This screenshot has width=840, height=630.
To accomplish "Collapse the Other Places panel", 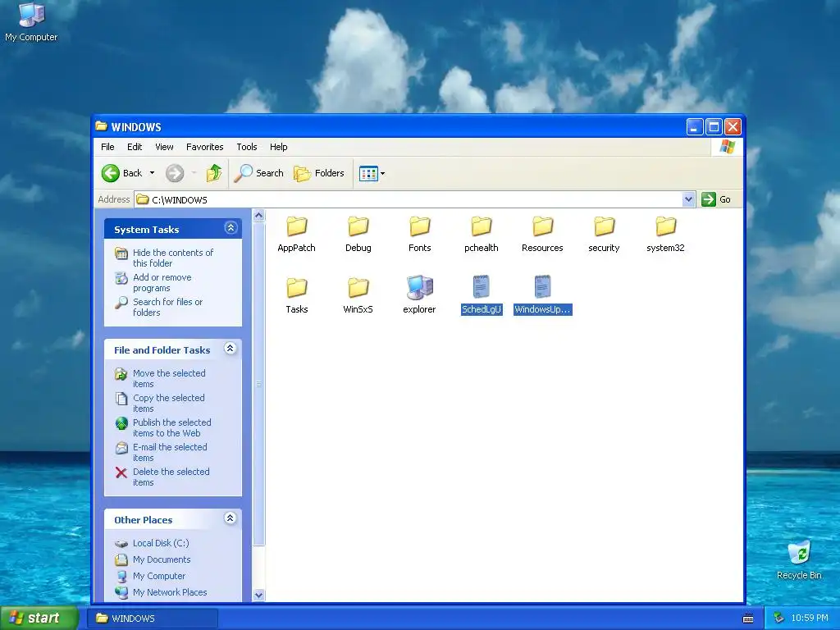I will (x=231, y=518).
